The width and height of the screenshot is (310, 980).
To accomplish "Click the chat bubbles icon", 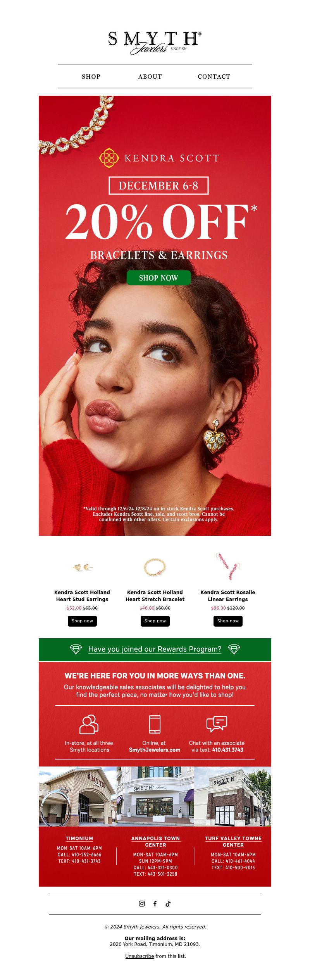I will click(217, 724).
